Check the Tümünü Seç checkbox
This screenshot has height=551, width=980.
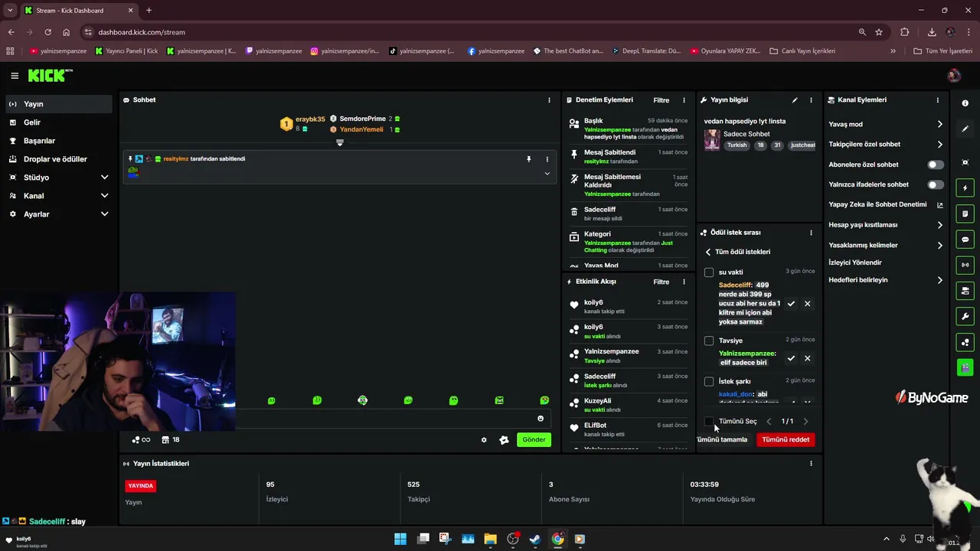[x=709, y=422]
